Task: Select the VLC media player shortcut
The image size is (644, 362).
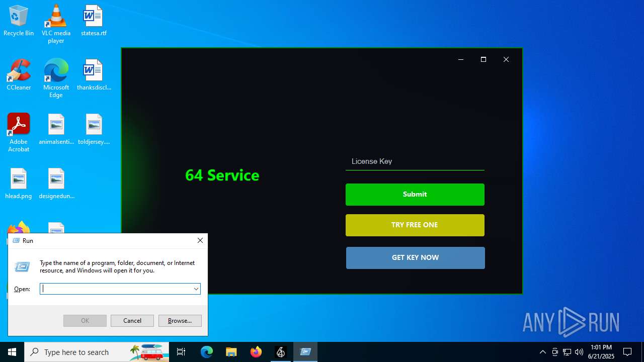Action: (x=56, y=24)
